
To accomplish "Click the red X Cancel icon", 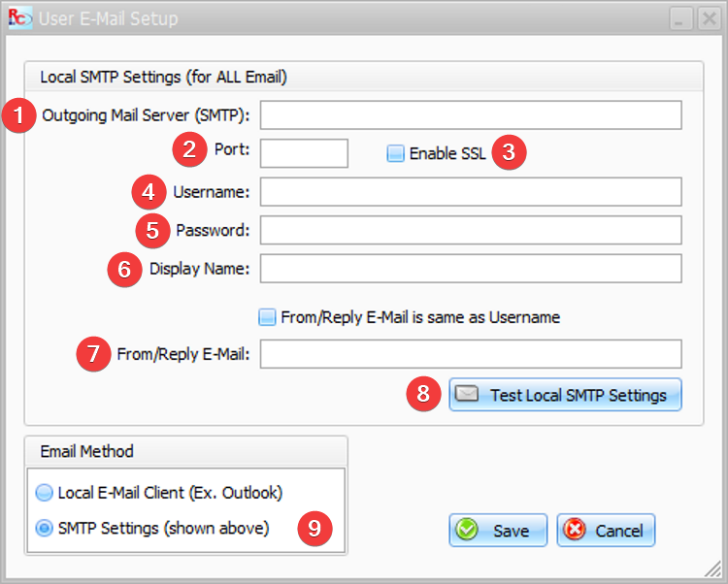I will [575, 530].
